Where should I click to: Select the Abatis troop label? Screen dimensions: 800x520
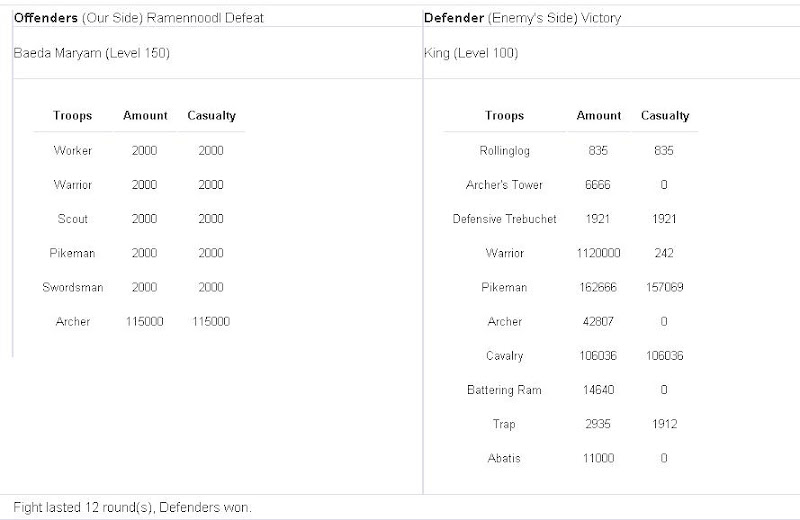click(504, 458)
